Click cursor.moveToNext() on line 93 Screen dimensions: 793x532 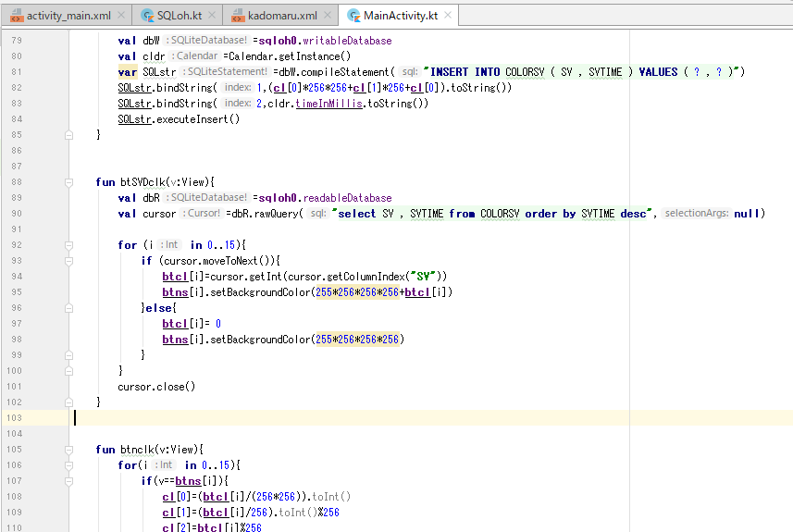tap(218, 261)
